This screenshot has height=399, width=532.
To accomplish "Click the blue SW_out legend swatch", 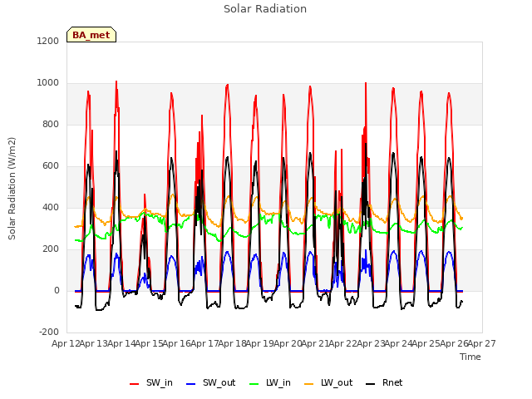I will pos(191,384).
